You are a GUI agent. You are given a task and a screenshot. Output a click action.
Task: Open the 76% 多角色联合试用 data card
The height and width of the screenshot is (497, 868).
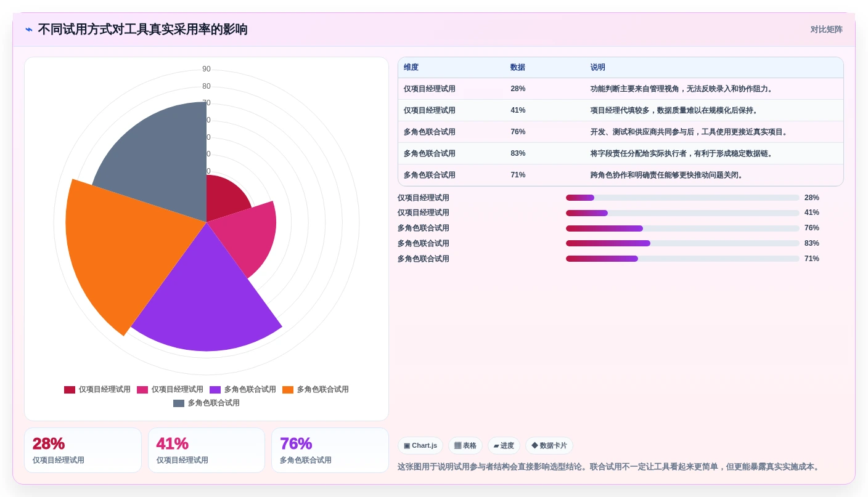(x=330, y=450)
